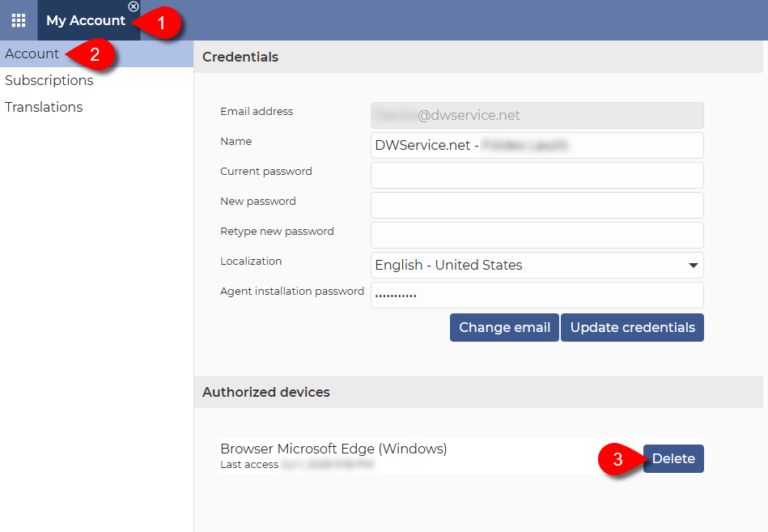This screenshot has height=532, width=768.
Task: Focus the Retype new password field
Action: click(x=537, y=235)
